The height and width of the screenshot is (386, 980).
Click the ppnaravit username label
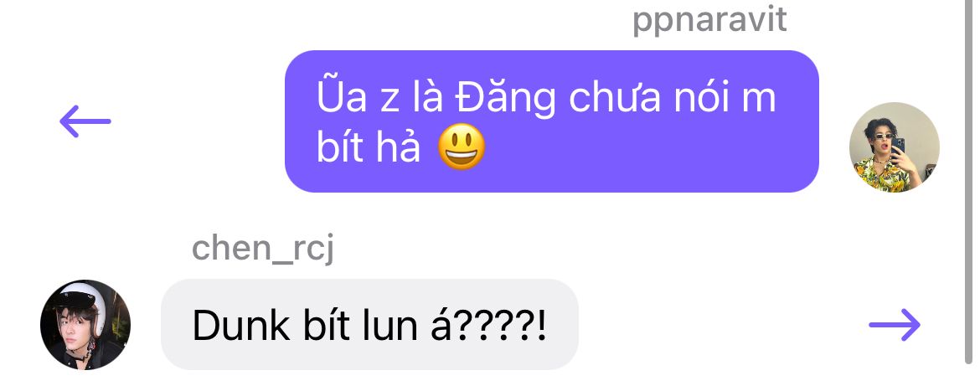(x=709, y=19)
